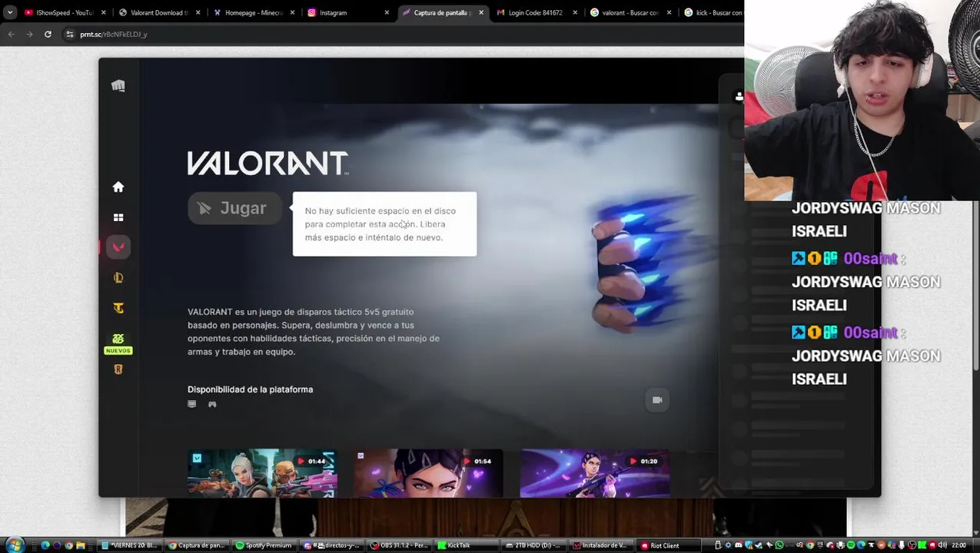Reload the current page

click(48, 34)
